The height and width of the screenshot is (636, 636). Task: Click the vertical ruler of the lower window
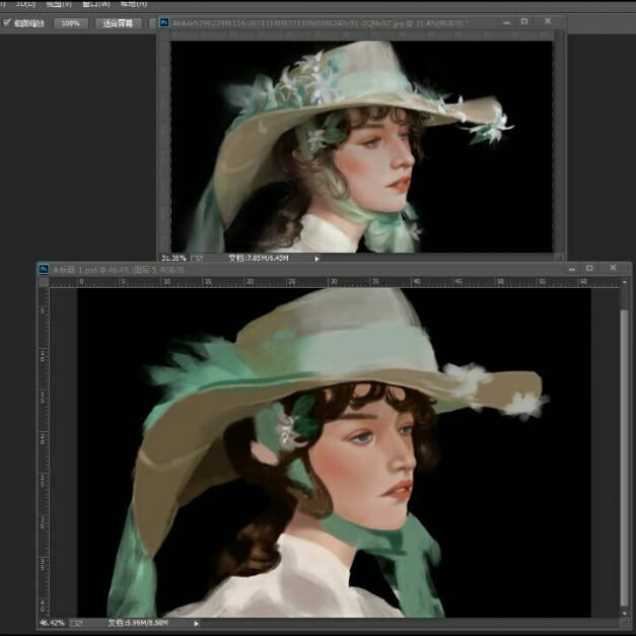[x=43, y=452]
